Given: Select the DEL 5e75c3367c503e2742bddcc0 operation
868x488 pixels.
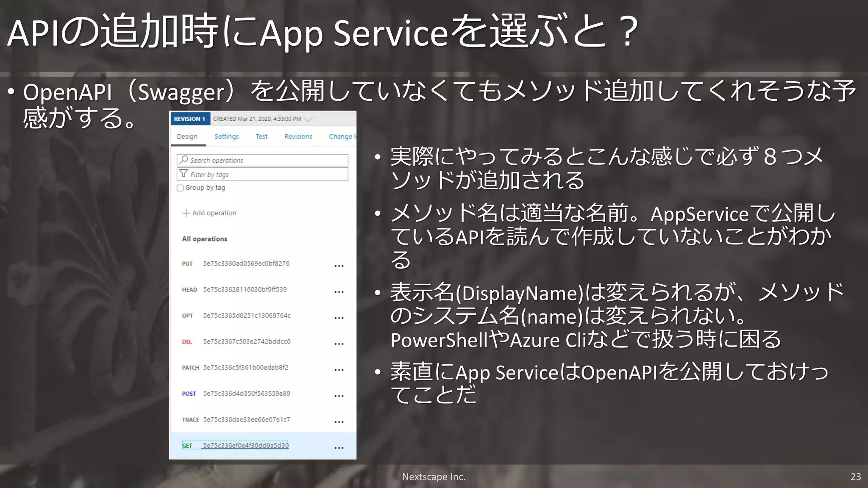Looking at the screenshot, I should [x=263, y=341].
